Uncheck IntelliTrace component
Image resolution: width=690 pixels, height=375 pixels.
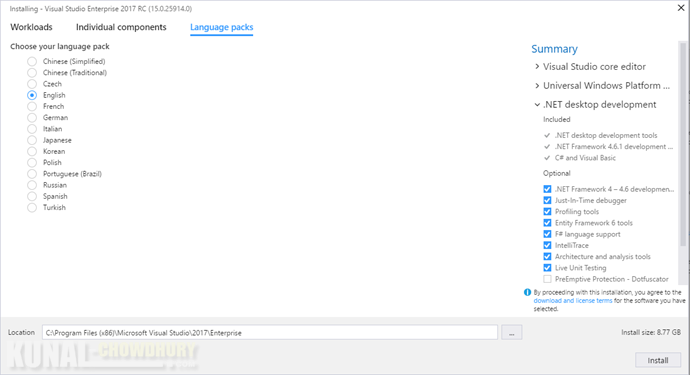tap(547, 245)
